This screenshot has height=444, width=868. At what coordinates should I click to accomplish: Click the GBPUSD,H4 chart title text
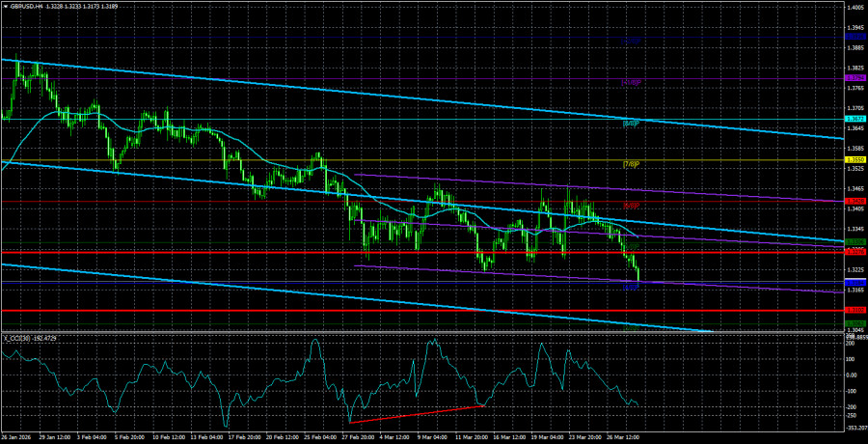[31, 7]
